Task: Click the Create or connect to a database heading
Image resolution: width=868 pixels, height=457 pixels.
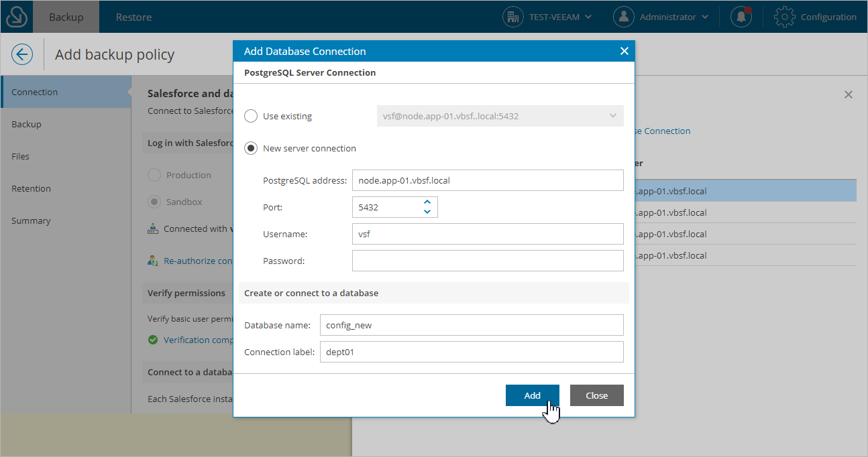Action: click(x=311, y=293)
